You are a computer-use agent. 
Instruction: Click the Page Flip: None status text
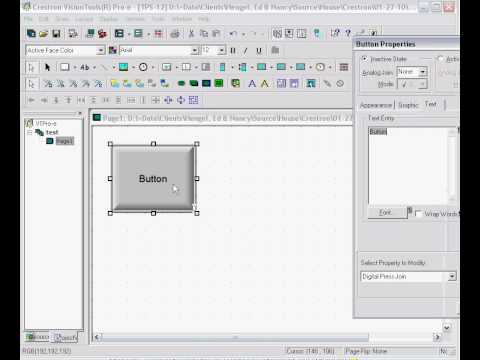[x=366, y=351]
